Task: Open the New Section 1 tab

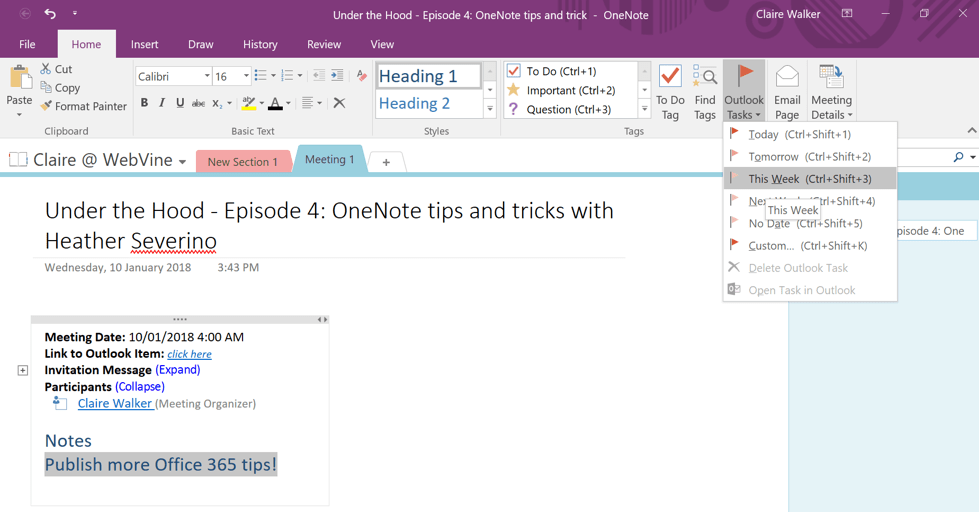Action: [243, 162]
